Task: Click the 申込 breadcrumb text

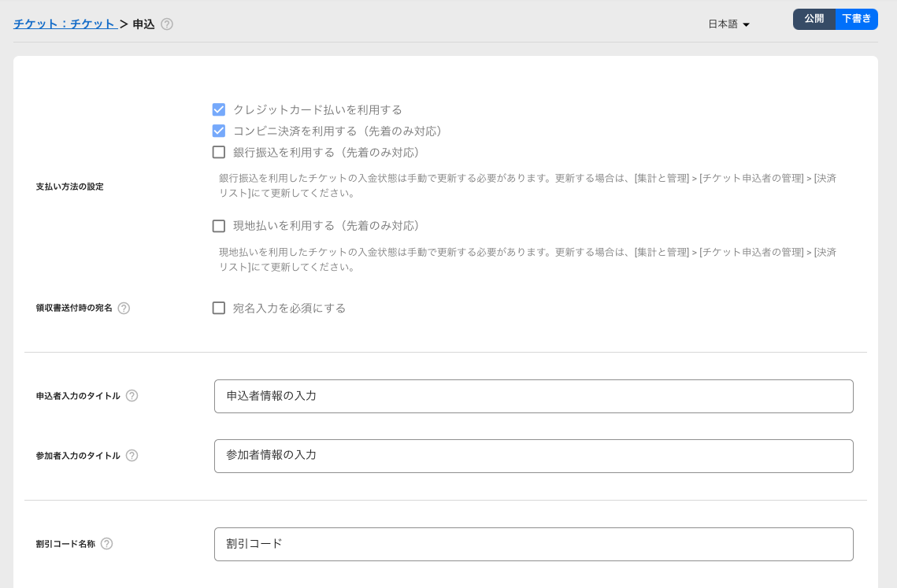Action: pyautogui.click(x=143, y=24)
